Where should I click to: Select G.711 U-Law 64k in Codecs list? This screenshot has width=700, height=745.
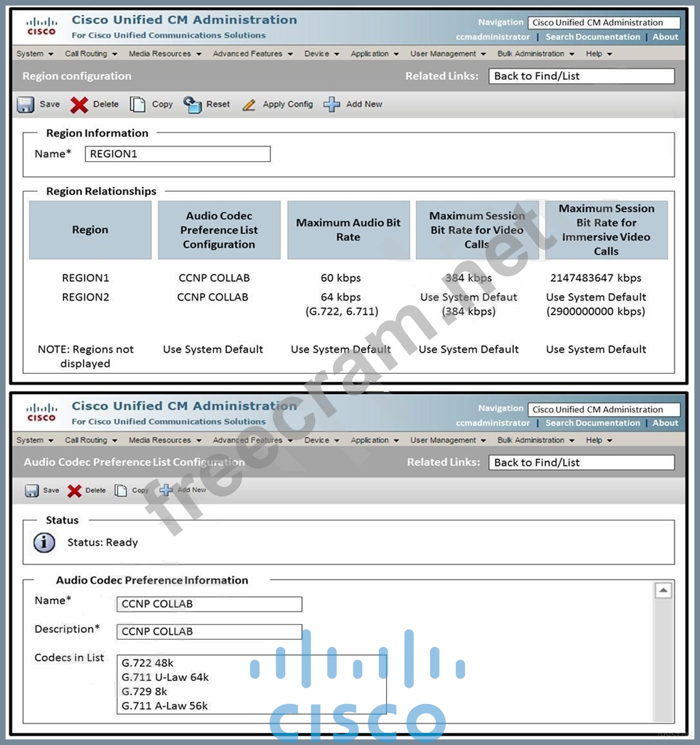tap(165, 677)
